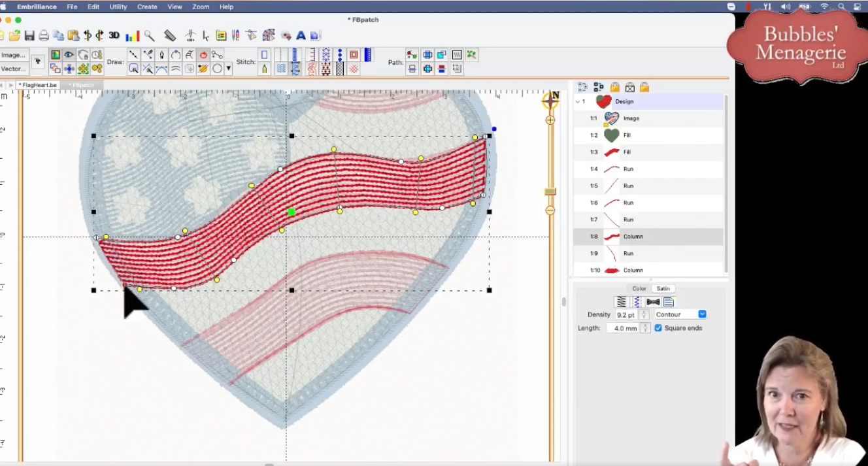Click the measure ruler tool icon
The height and width of the screenshot is (466, 868).
coord(170,36)
